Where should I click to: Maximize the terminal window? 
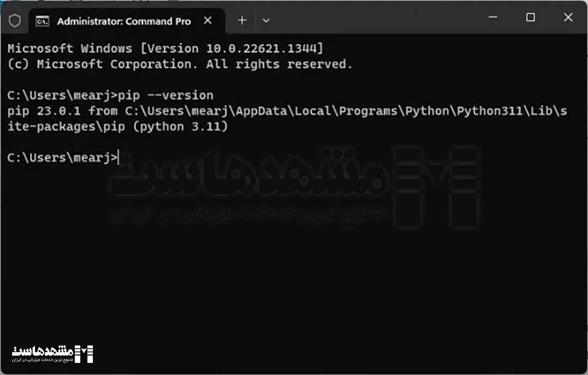click(530, 18)
